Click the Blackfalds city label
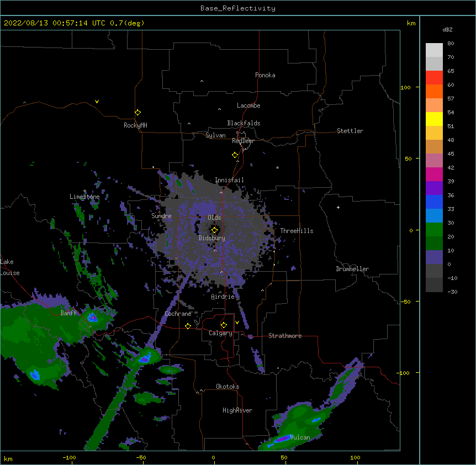The width and height of the screenshot is (476, 465). (x=244, y=123)
